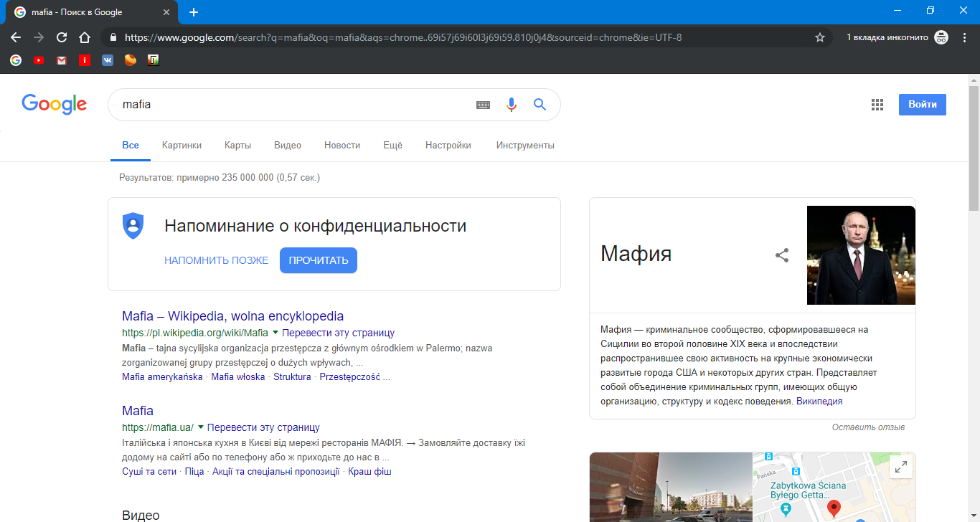Expand dropdown arrow beside pl.wikipedia.org URL
The width and height of the screenshot is (980, 522).
(275, 333)
